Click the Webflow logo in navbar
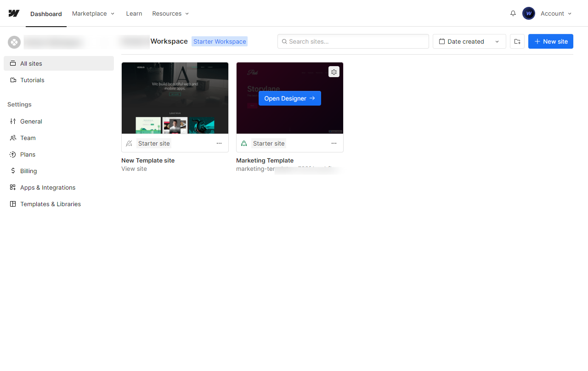Image resolution: width=588 pixels, height=371 pixels. [x=13, y=13]
